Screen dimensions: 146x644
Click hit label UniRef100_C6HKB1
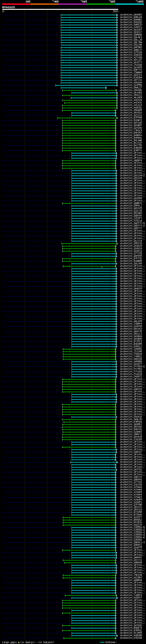(131, 349)
